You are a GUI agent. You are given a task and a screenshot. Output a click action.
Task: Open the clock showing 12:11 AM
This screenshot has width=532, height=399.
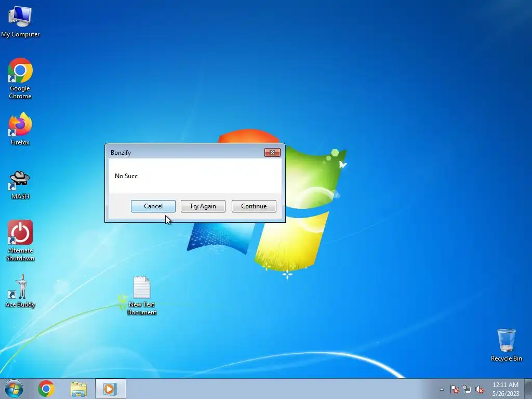(506, 389)
